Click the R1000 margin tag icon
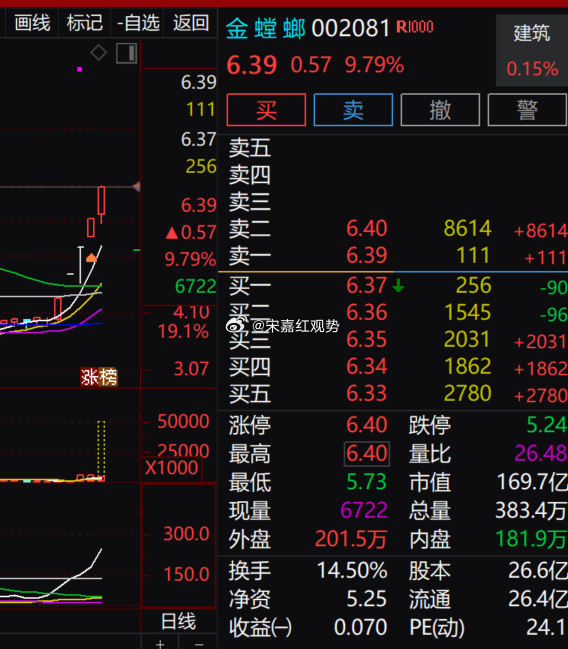Screen dimensions: 568x649 click(x=415, y=27)
